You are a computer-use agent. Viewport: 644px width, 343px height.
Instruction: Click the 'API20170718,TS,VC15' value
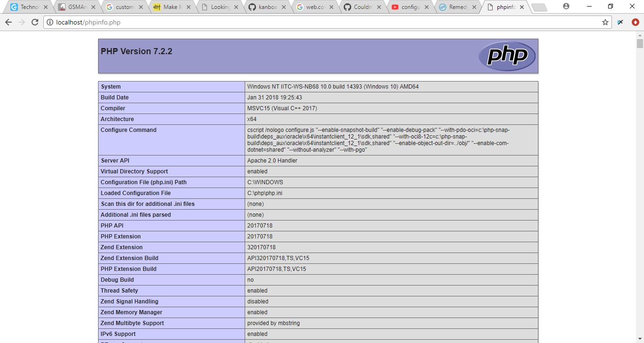point(277,269)
